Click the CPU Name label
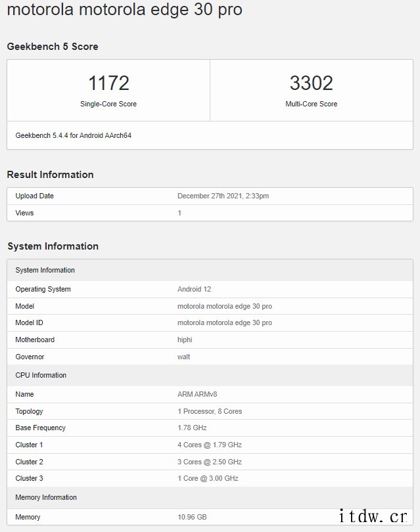420x532 pixels. pyautogui.click(x=24, y=394)
